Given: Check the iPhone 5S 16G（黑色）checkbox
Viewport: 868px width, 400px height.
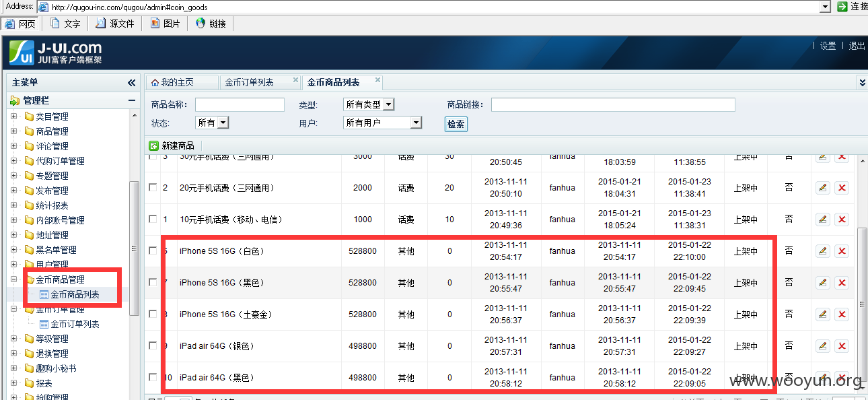Looking at the screenshot, I should click(153, 282).
